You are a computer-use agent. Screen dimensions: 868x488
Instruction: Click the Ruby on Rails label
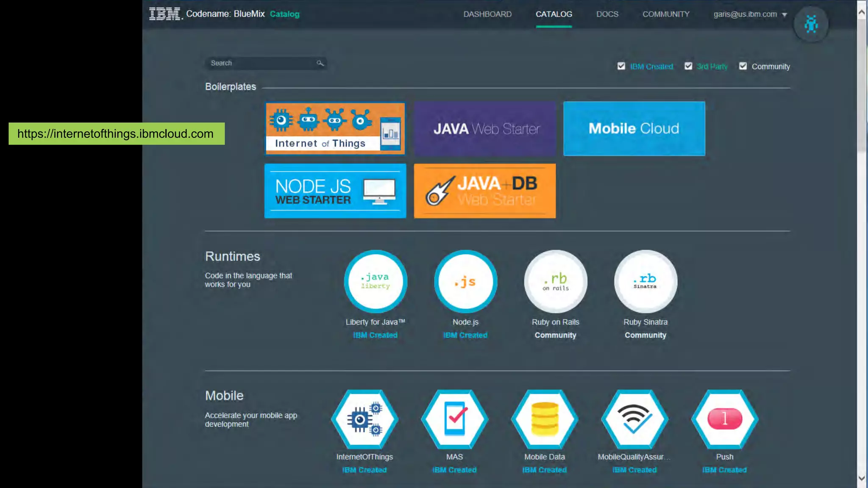556,322
